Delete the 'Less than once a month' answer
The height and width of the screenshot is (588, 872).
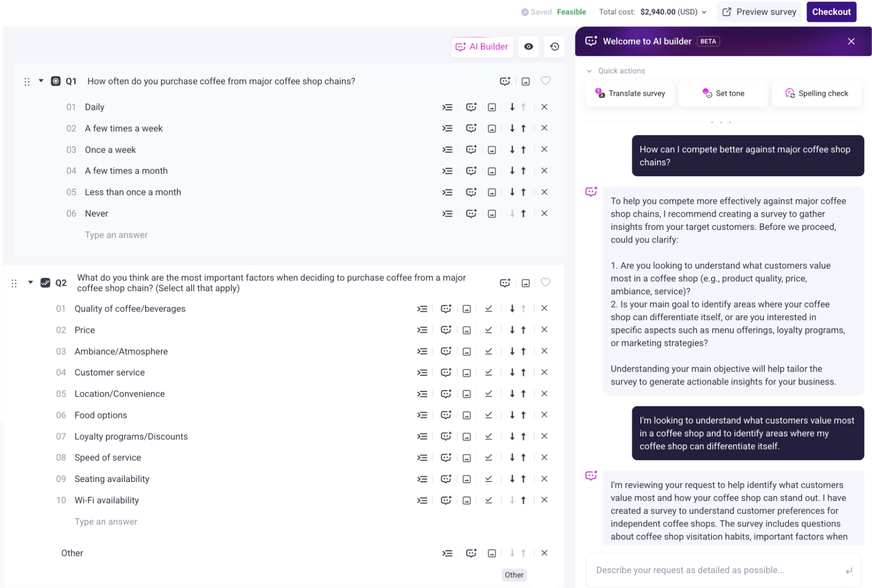click(x=544, y=192)
